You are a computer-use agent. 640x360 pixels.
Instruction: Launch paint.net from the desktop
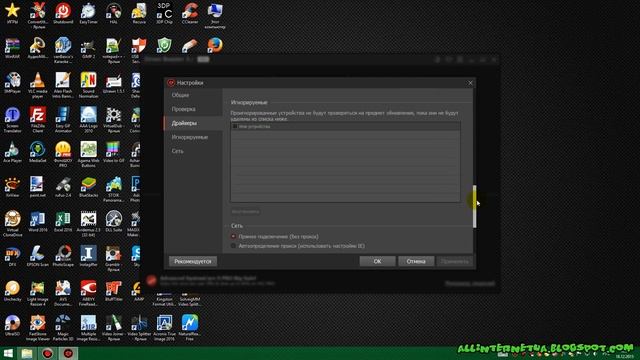[38, 187]
